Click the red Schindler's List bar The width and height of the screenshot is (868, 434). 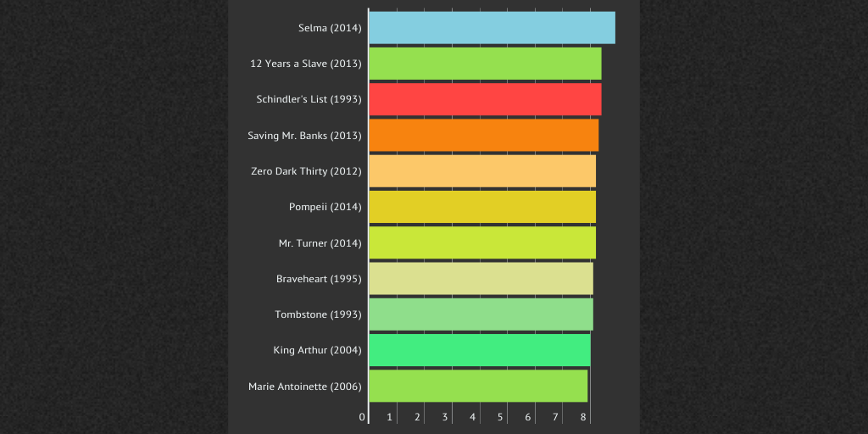pyautogui.click(x=485, y=99)
